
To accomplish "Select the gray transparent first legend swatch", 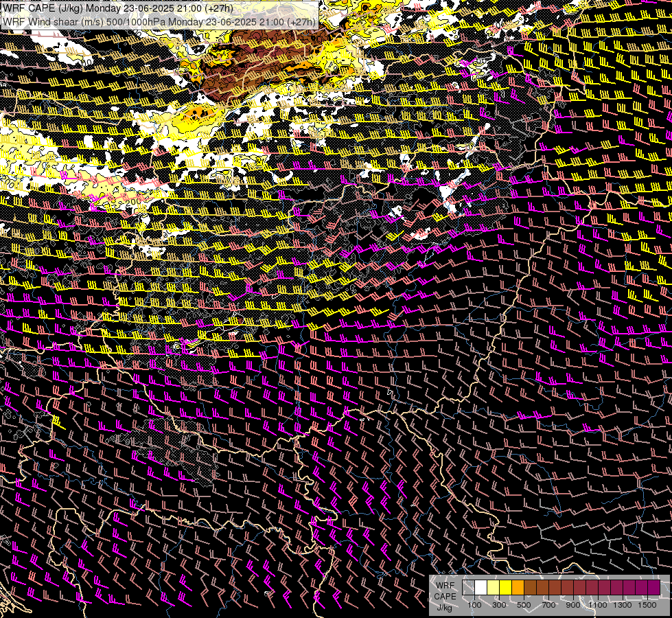I will [468, 588].
